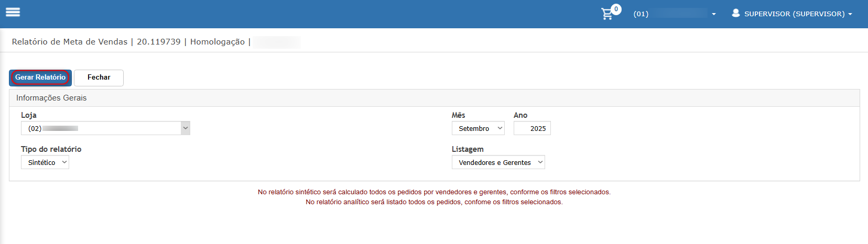Expand the Listagem dropdown
868x244 pixels.
point(498,162)
